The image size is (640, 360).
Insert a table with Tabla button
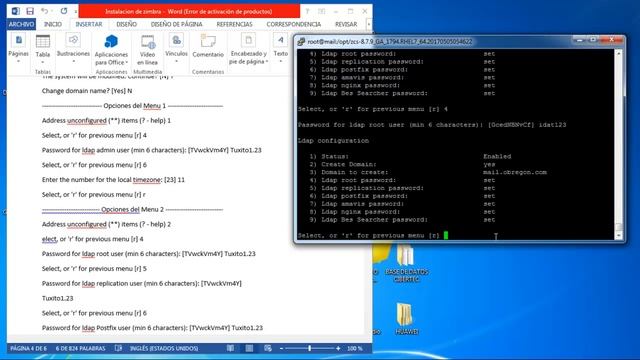[x=42, y=49]
